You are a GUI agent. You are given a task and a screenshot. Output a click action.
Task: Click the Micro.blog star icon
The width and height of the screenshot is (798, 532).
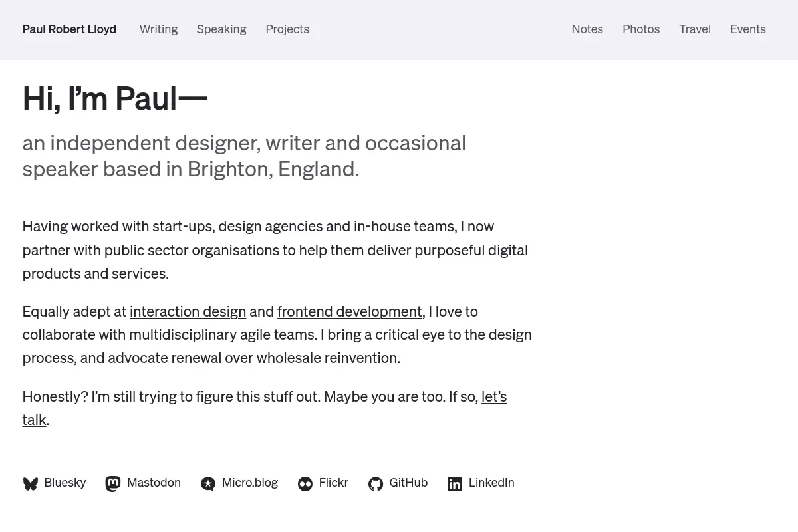pos(208,484)
